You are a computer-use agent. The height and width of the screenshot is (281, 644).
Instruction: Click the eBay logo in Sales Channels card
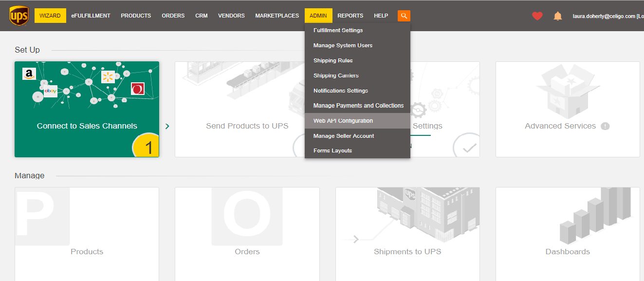point(51,91)
